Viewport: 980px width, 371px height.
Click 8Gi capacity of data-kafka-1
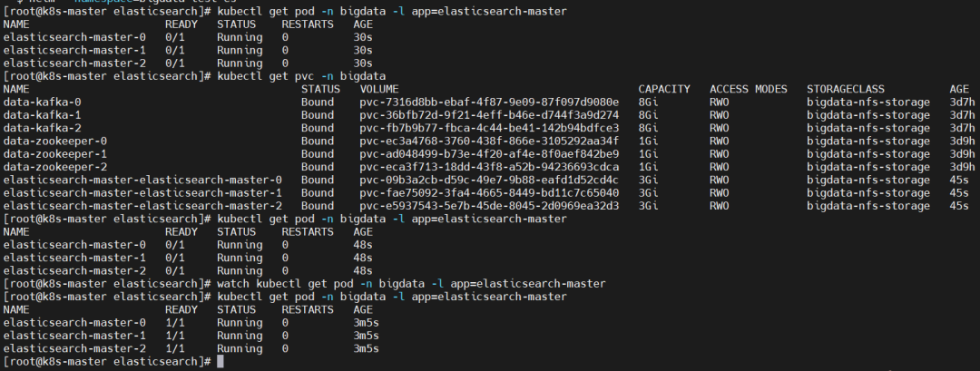click(x=648, y=115)
